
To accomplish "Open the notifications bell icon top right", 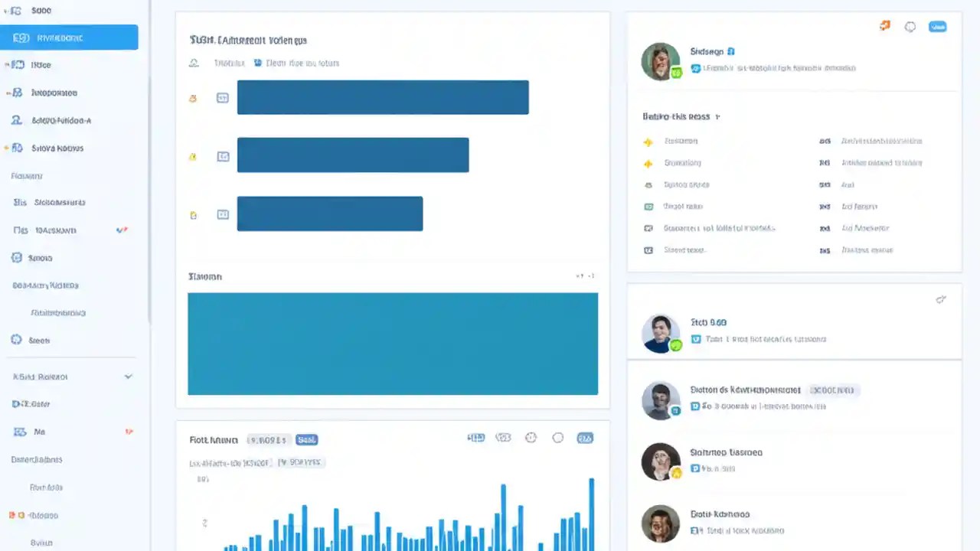I will click(910, 27).
